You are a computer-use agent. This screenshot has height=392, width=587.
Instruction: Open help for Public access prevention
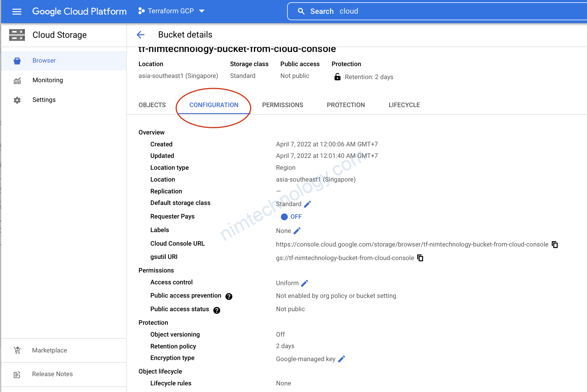click(x=229, y=296)
